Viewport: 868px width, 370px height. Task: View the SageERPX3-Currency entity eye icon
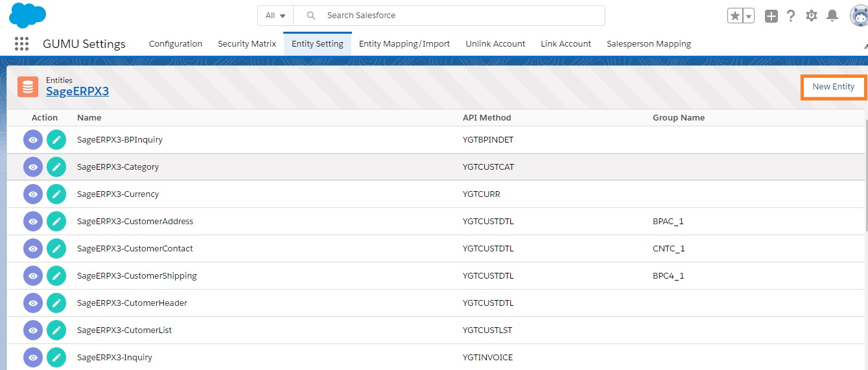pyautogui.click(x=33, y=194)
